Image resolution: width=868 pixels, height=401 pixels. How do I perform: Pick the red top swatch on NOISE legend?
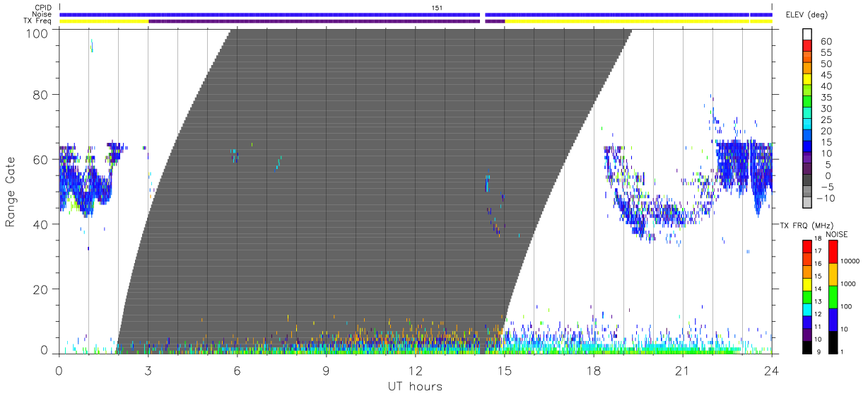click(833, 252)
